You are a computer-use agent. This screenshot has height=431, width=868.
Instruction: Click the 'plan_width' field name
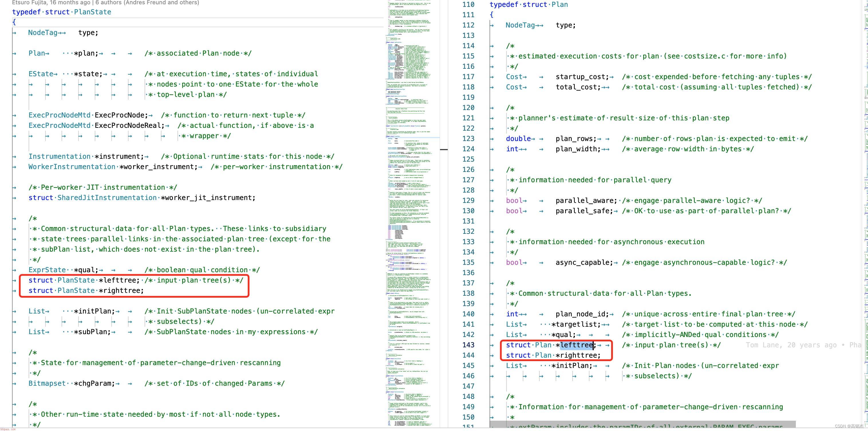(x=576, y=149)
